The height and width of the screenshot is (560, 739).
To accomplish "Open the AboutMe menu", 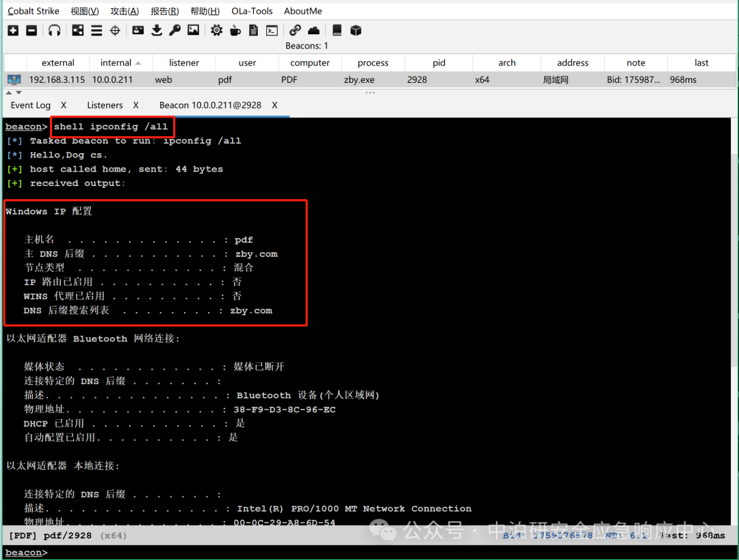I will click(302, 11).
